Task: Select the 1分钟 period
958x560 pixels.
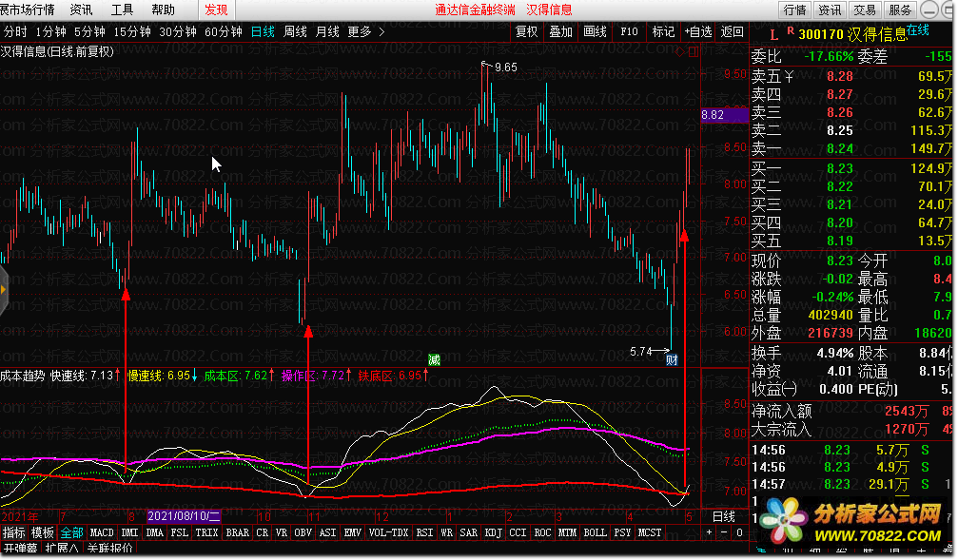Action: [50, 31]
